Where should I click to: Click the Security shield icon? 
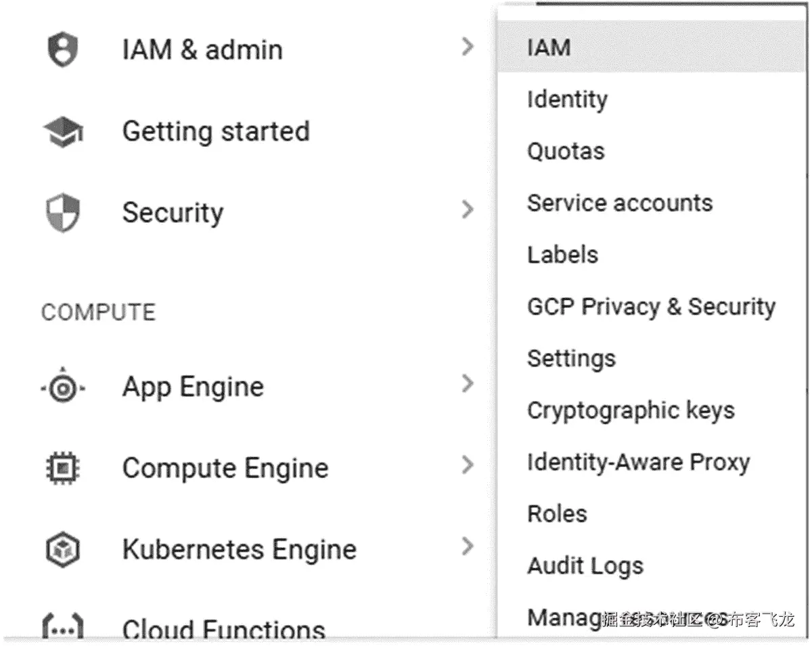click(x=62, y=213)
